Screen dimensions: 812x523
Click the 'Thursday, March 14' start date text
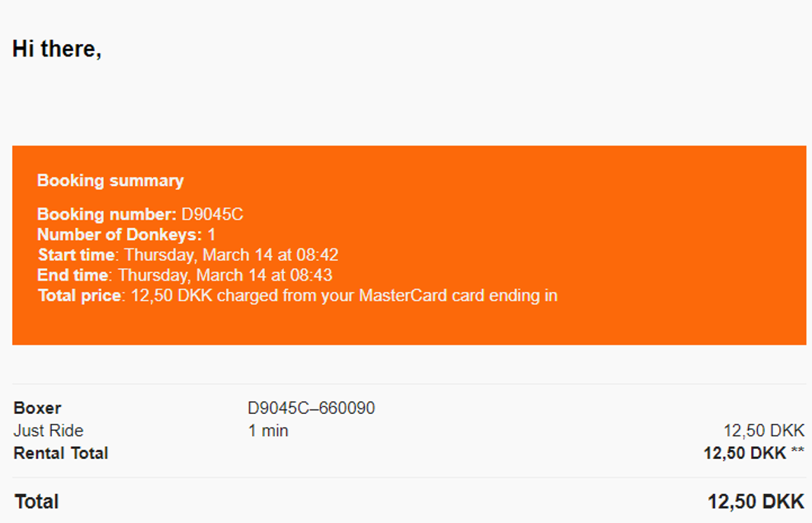tap(198, 255)
